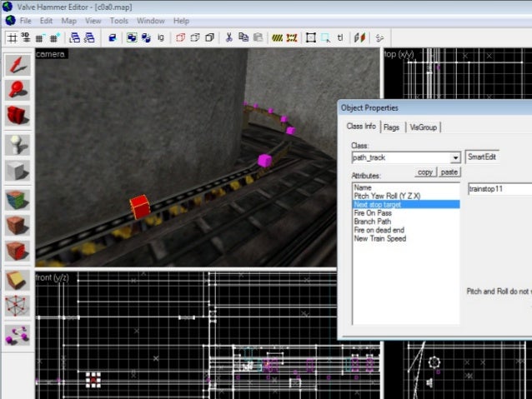This screenshot has width=532, height=399.
Task: Select the Entity tool
Action: [x=18, y=144]
